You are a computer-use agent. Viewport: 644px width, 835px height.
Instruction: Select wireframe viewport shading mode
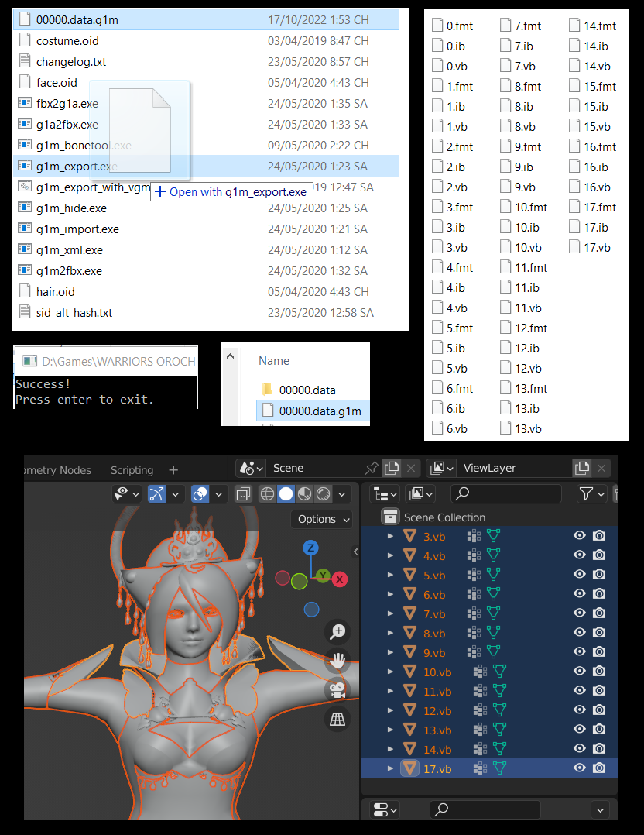pyautogui.click(x=267, y=494)
